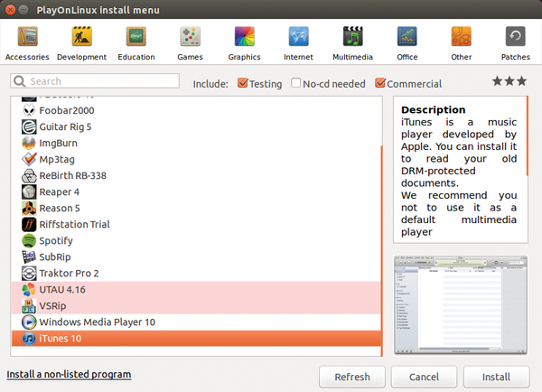
Task: Open the Development category icon
Action: coord(82,36)
